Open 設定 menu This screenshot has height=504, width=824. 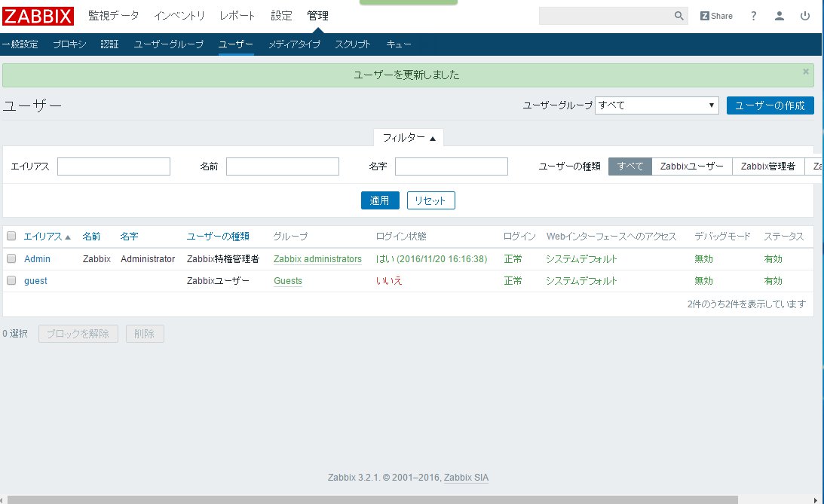(x=281, y=16)
